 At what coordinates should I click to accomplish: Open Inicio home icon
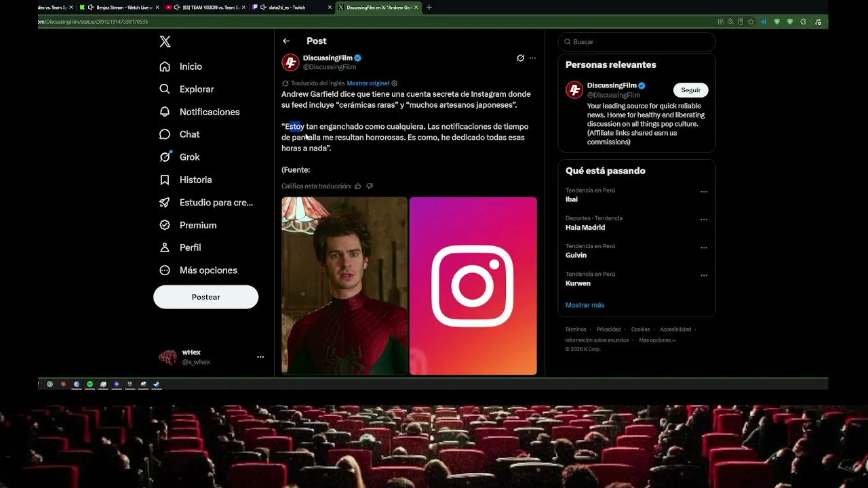coord(165,66)
